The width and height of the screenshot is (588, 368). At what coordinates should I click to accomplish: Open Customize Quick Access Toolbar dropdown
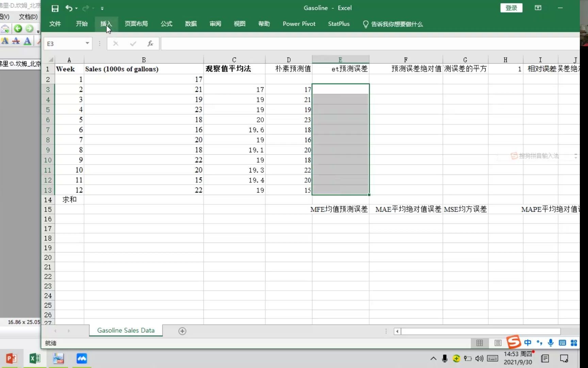[102, 9]
